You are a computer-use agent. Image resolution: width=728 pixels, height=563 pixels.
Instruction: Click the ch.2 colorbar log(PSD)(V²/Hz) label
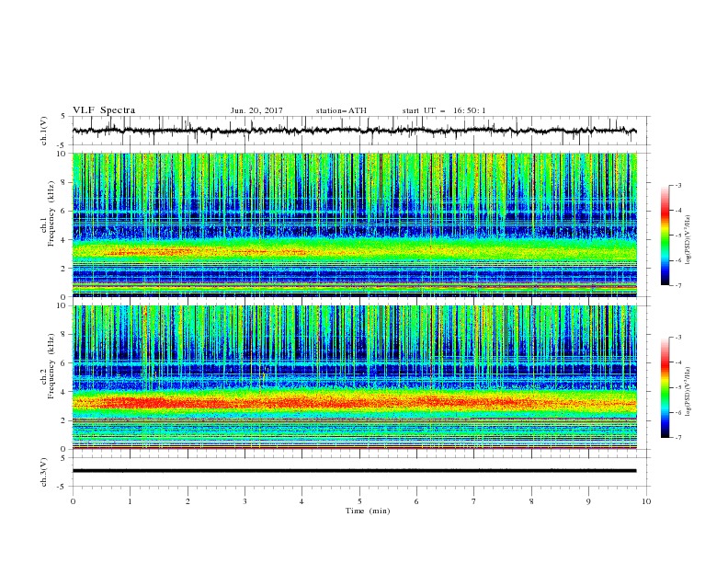coord(688,391)
